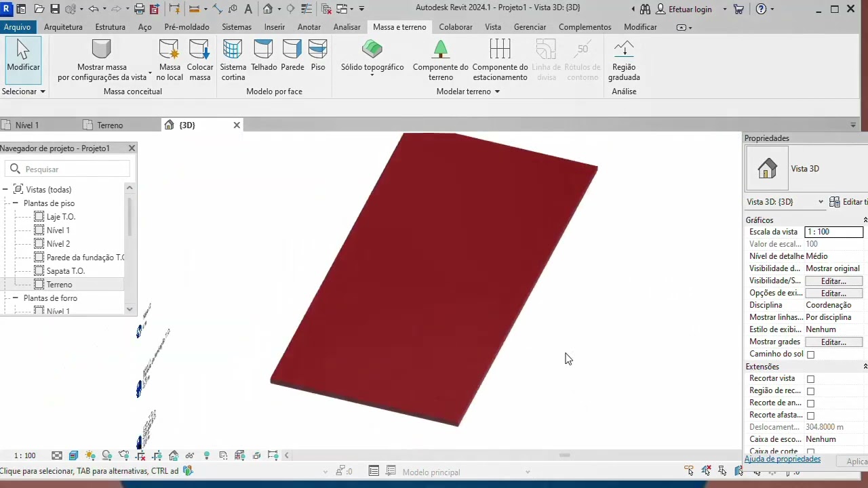The height and width of the screenshot is (488, 868).
Task: Collapse the Plantas de piso node
Action: coord(15,203)
